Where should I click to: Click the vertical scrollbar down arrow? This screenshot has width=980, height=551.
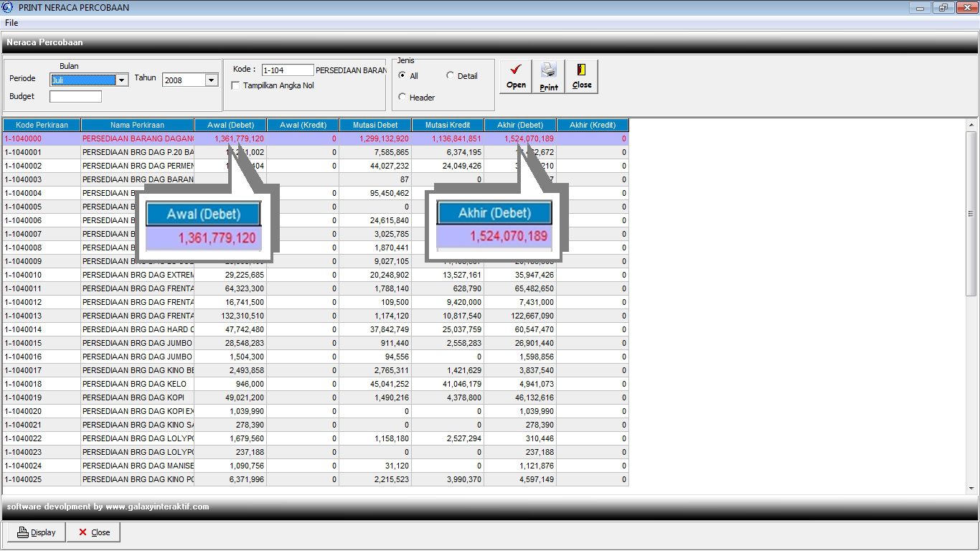(971, 489)
